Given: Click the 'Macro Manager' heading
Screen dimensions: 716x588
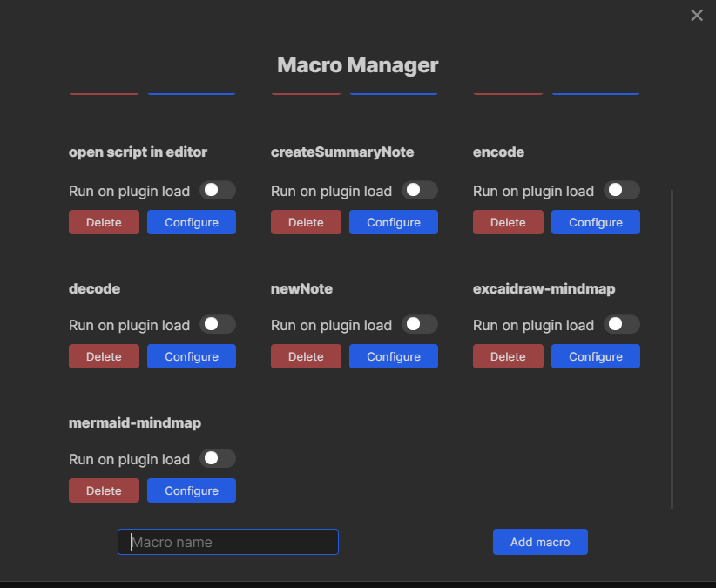Looking at the screenshot, I should 358,65.
